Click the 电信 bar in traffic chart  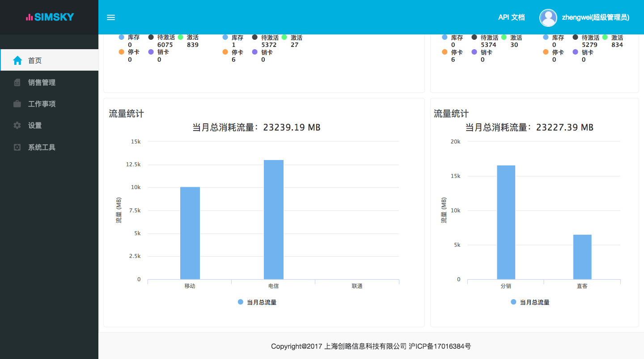pos(273,220)
